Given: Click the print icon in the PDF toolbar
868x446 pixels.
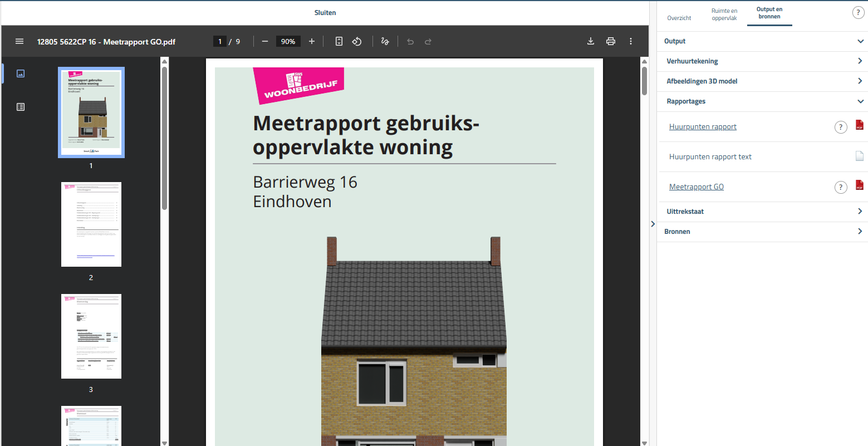Looking at the screenshot, I should coord(610,41).
